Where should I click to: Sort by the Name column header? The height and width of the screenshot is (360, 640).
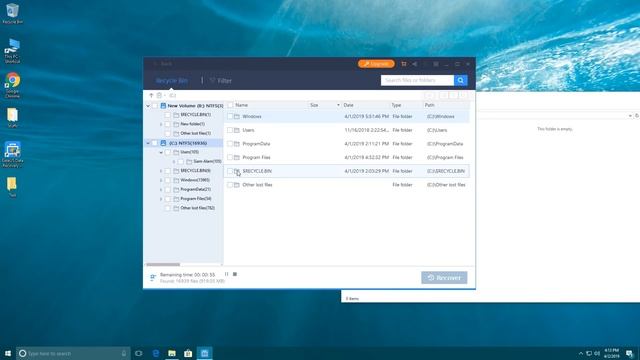click(242, 105)
